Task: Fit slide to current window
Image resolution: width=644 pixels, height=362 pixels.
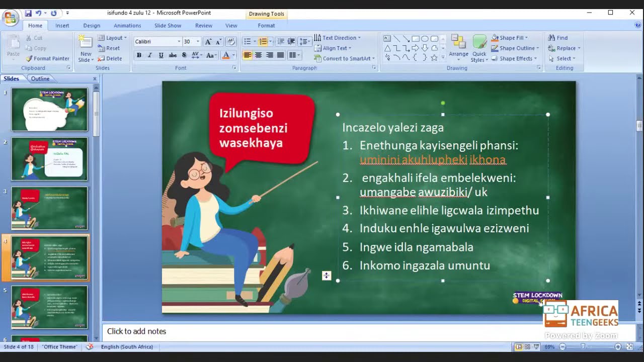Action: (x=629, y=347)
